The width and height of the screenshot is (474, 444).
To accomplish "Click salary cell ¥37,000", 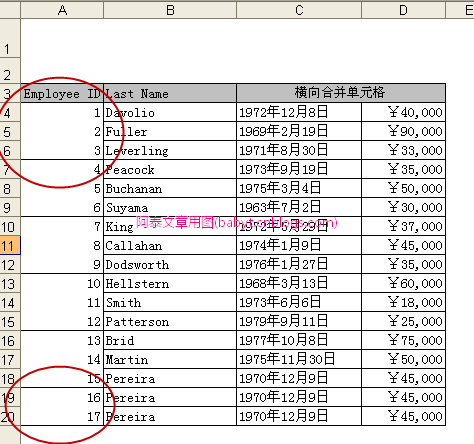I will pos(403,226).
